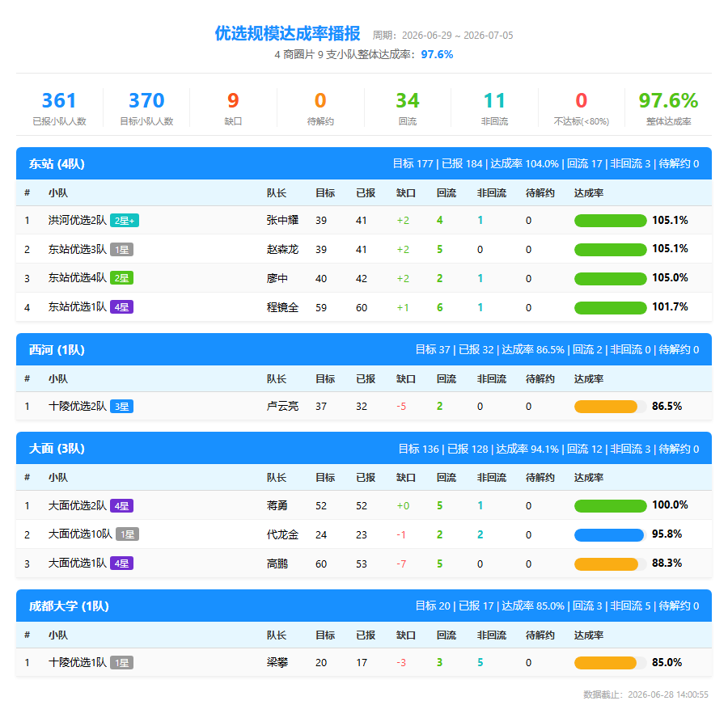
Task: Click the 4星 badge on 大面优选2队
Action: [x=121, y=505]
